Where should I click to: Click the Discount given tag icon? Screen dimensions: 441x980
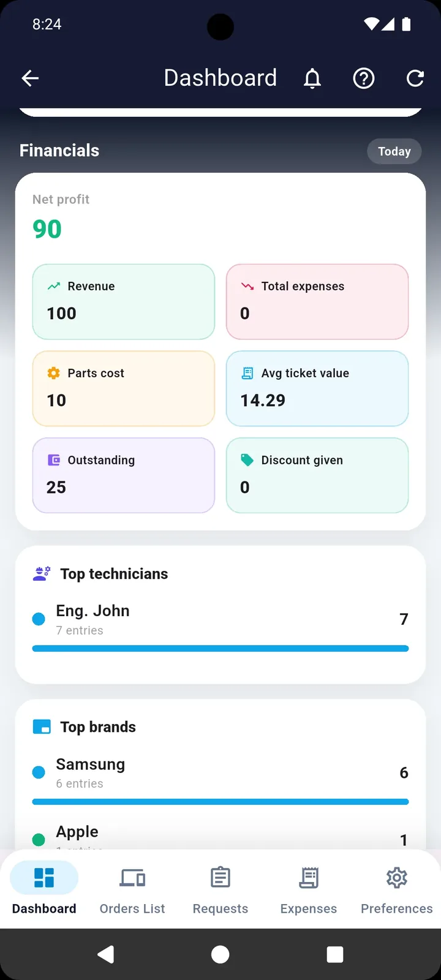(247, 460)
